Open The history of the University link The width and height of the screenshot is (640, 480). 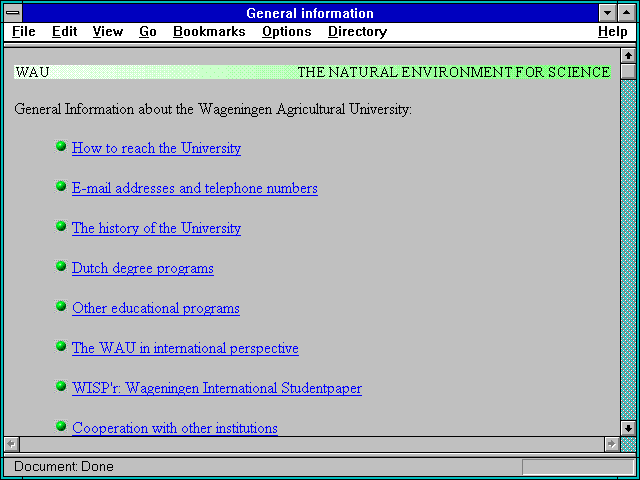[156, 228]
